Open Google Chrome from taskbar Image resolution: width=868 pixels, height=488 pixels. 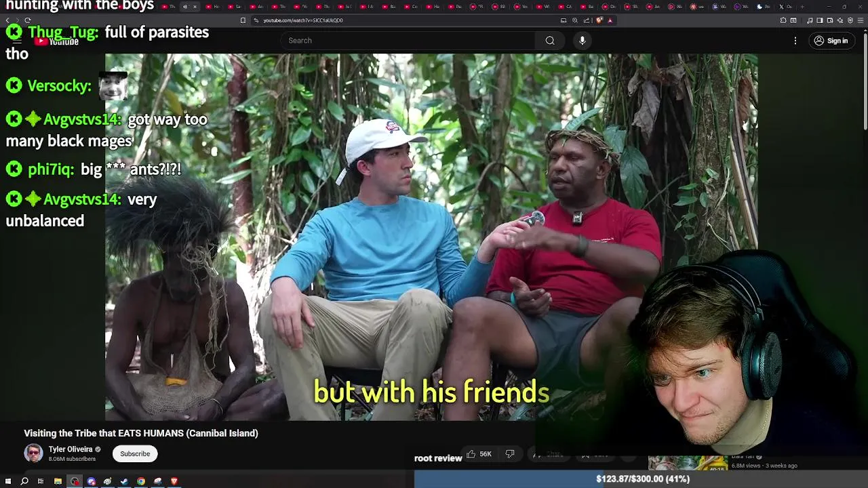(141, 481)
